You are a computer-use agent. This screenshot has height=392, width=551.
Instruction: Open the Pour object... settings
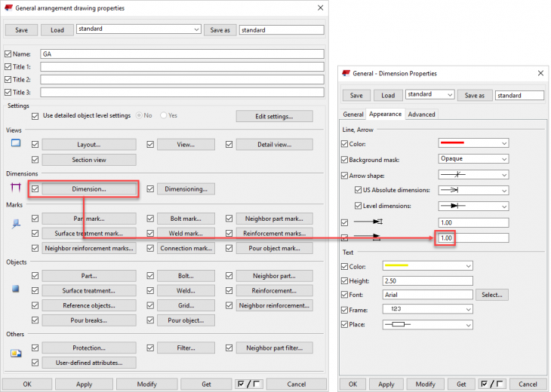tap(186, 320)
